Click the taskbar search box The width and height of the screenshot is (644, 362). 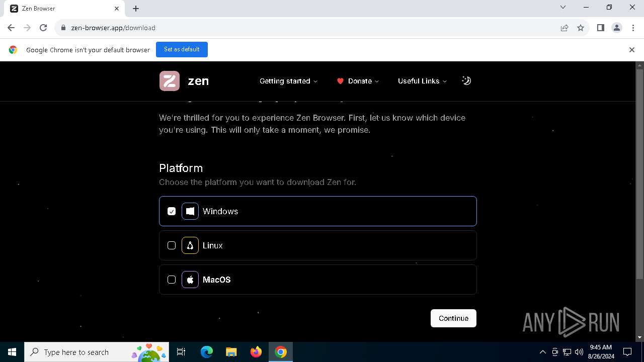(x=96, y=352)
